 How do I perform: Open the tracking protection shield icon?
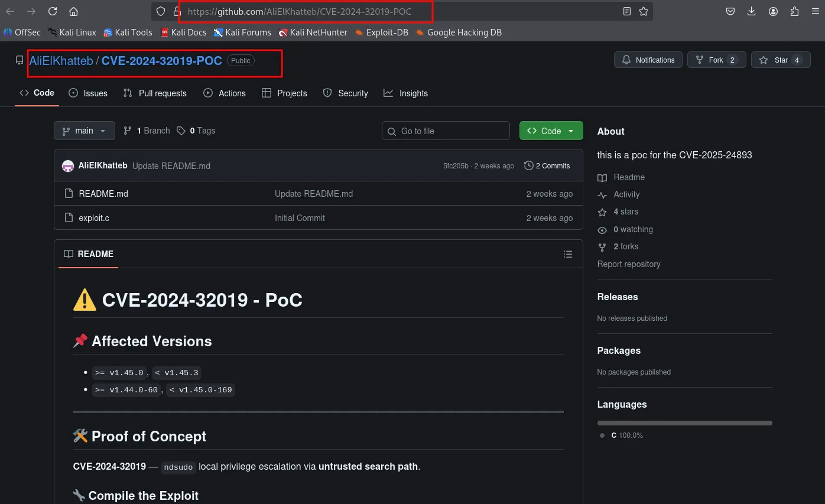coord(161,11)
